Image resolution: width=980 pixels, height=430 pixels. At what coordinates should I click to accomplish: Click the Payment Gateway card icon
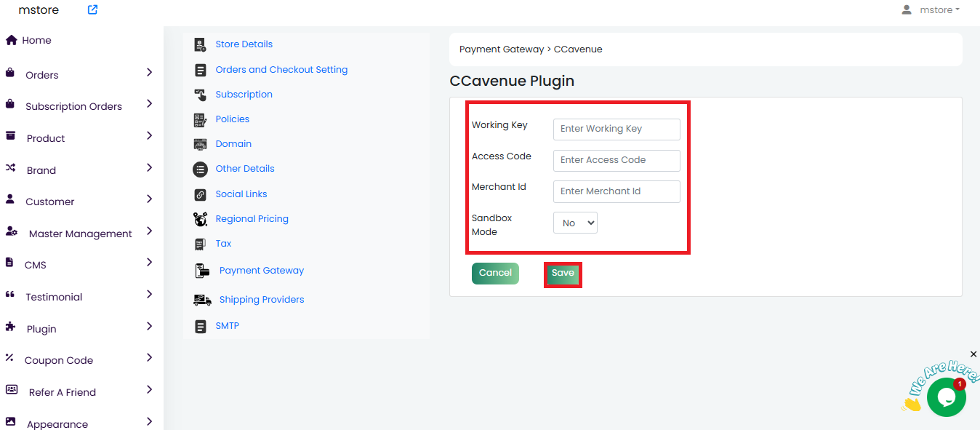click(x=201, y=271)
